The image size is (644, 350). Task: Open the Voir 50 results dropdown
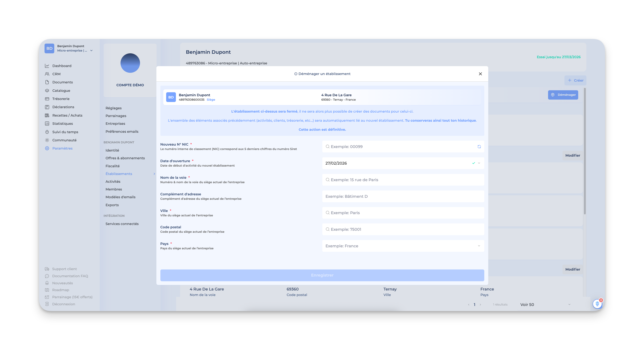tap(545, 304)
